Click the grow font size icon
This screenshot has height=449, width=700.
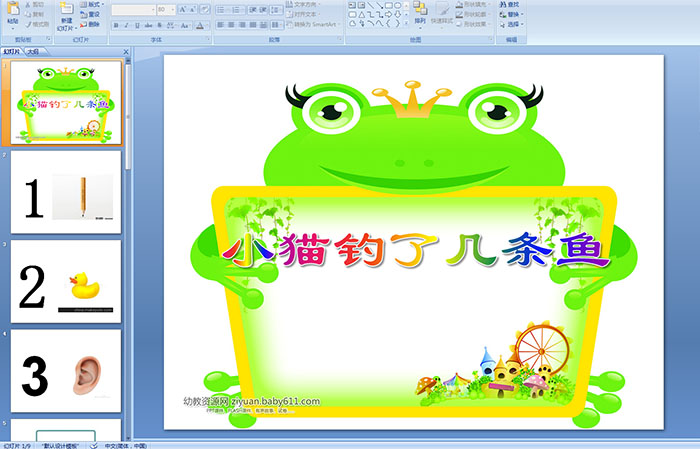[x=183, y=9]
